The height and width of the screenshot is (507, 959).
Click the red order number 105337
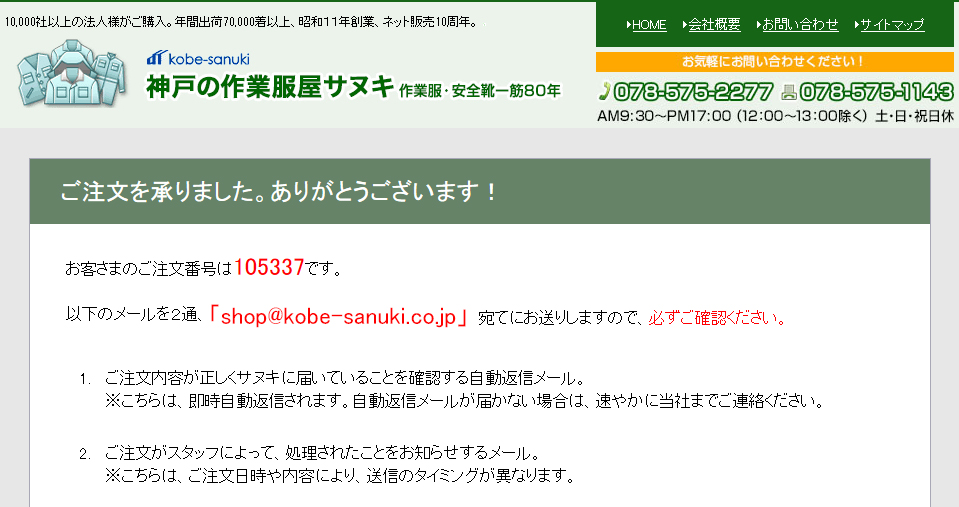[268, 267]
